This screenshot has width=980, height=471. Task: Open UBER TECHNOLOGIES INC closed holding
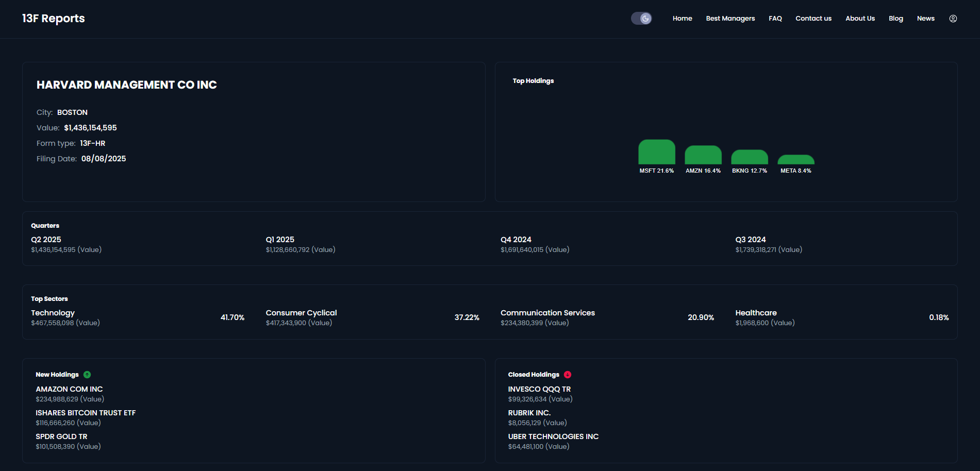(x=553, y=436)
